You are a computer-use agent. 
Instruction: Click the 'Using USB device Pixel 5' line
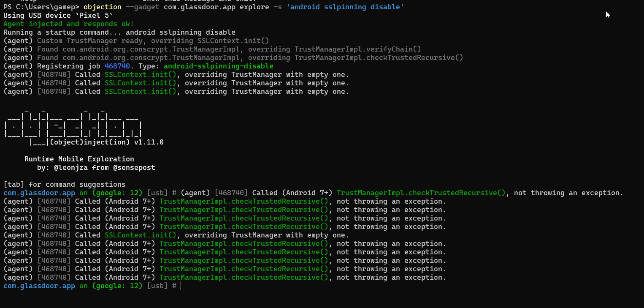click(x=58, y=16)
